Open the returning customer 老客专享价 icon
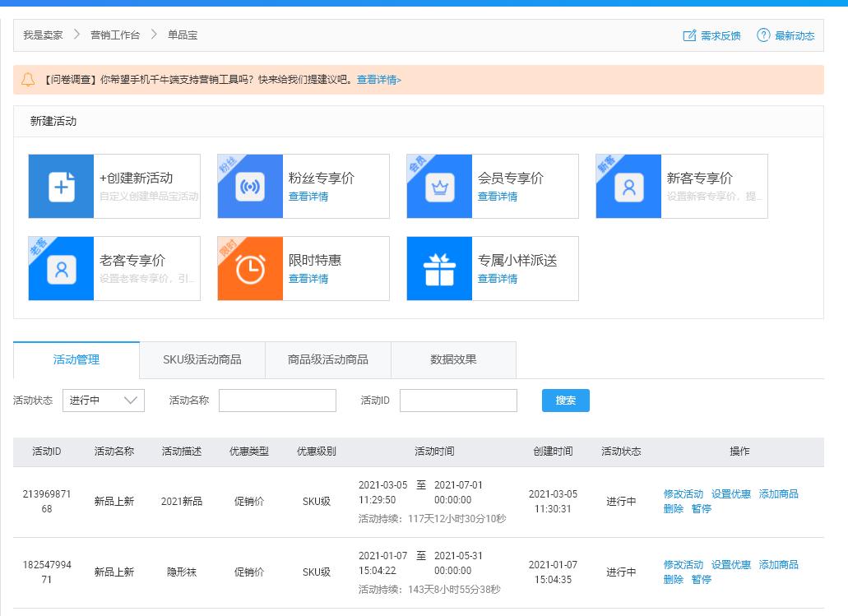 coord(62,269)
